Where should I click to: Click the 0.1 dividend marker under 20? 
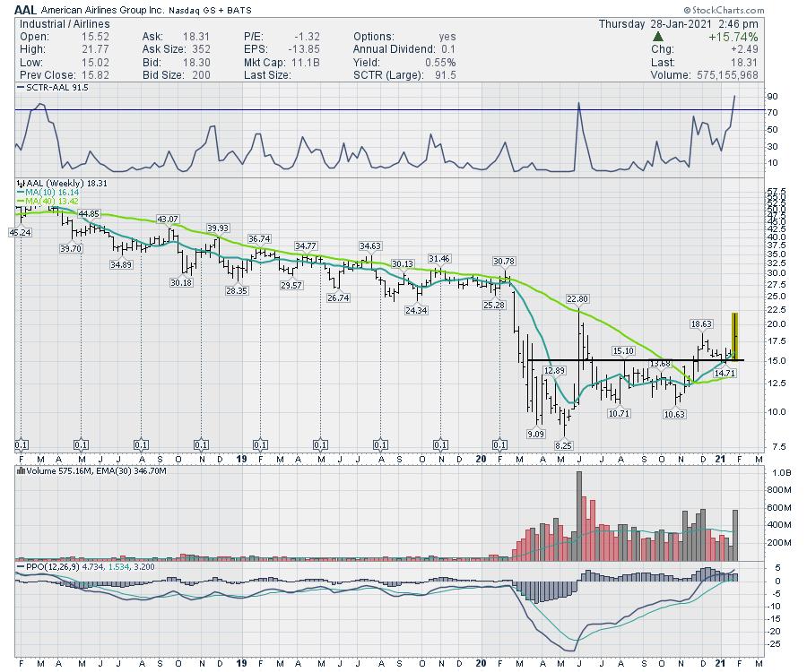(x=500, y=444)
